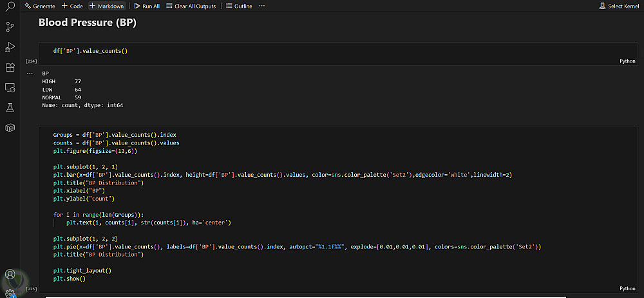Image resolution: width=644 pixels, height=298 pixels.
Task: Click the plt.xlabel("BP") line
Action: coord(79,191)
